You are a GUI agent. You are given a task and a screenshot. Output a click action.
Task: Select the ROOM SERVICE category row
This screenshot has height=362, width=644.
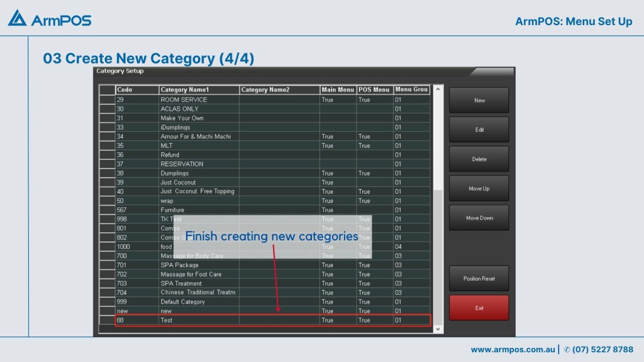pos(199,100)
